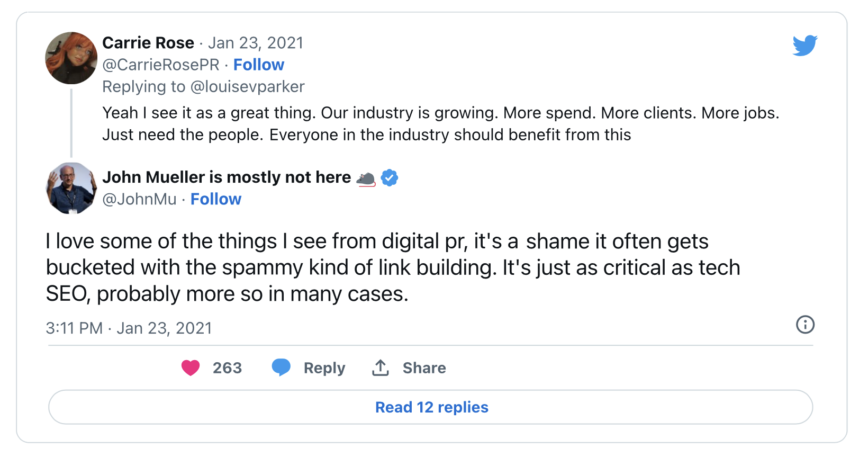868x457 pixels.
Task: Like the tweet with the heart icon
Action: [191, 368]
